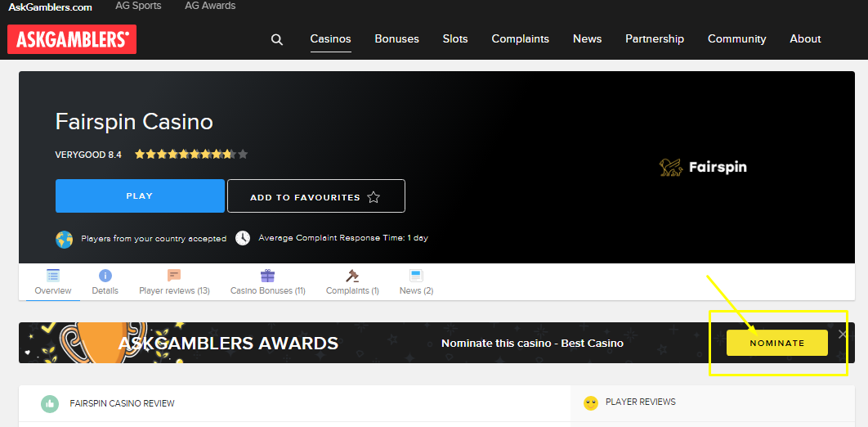Click the star icon in Add to Favourites
The height and width of the screenshot is (427, 868).
374,197
